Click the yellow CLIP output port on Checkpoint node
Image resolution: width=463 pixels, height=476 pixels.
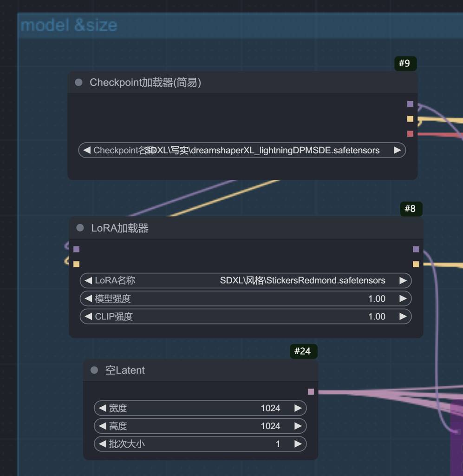(410, 119)
